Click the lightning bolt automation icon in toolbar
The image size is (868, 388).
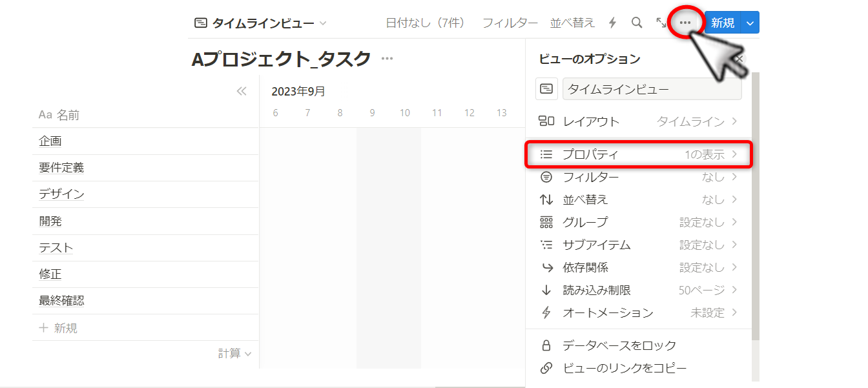[x=613, y=23]
